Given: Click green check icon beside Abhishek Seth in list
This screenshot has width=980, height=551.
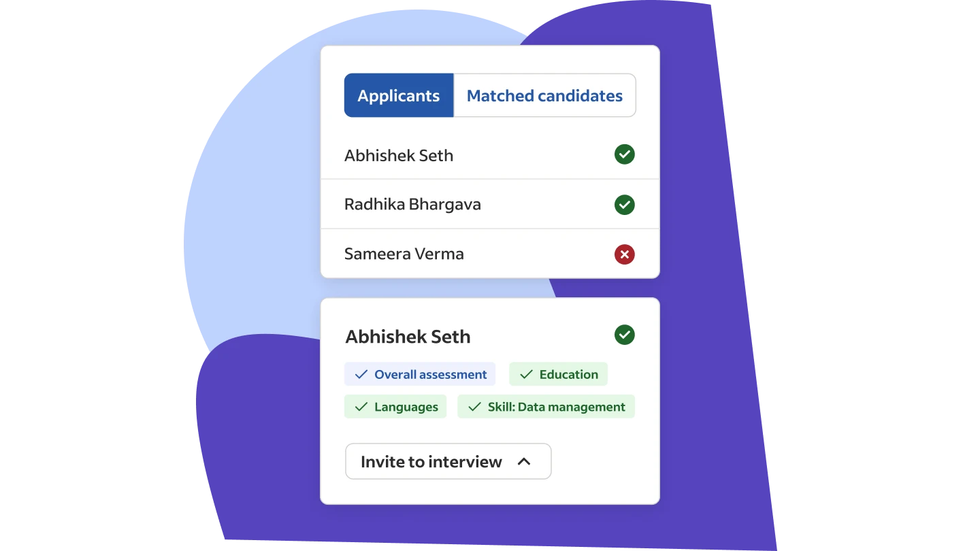Looking at the screenshot, I should coord(624,154).
